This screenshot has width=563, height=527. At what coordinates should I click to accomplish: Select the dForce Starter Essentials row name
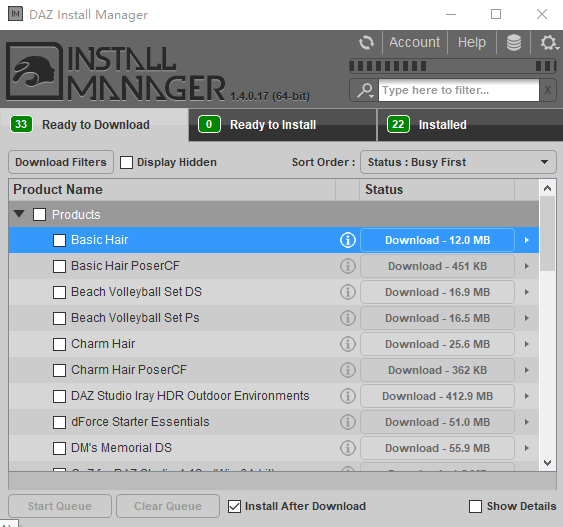(140, 422)
